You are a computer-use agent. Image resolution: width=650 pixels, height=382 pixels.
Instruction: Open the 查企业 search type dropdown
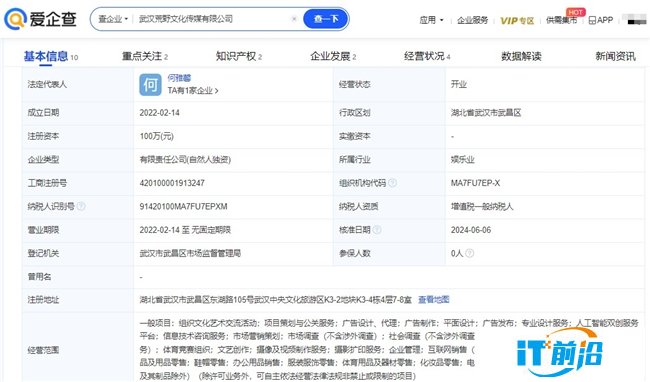113,19
